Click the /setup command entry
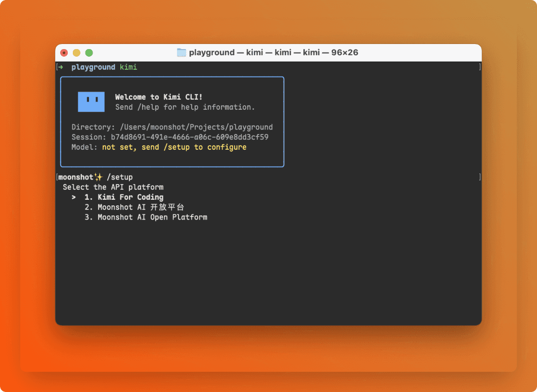 tap(121, 177)
